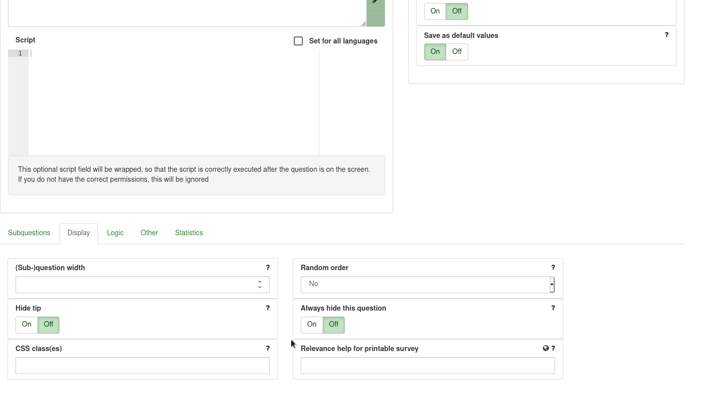Viewport: 707px width, 404px height.
Task: Open help for Relevance help printable survey
Action: (553, 349)
